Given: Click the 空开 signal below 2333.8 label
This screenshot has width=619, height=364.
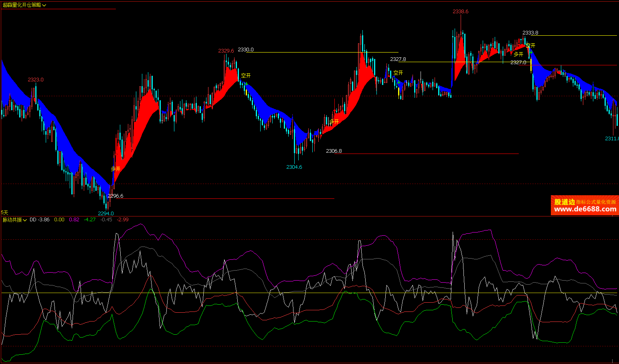Looking at the screenshot, I should point(531,45).
